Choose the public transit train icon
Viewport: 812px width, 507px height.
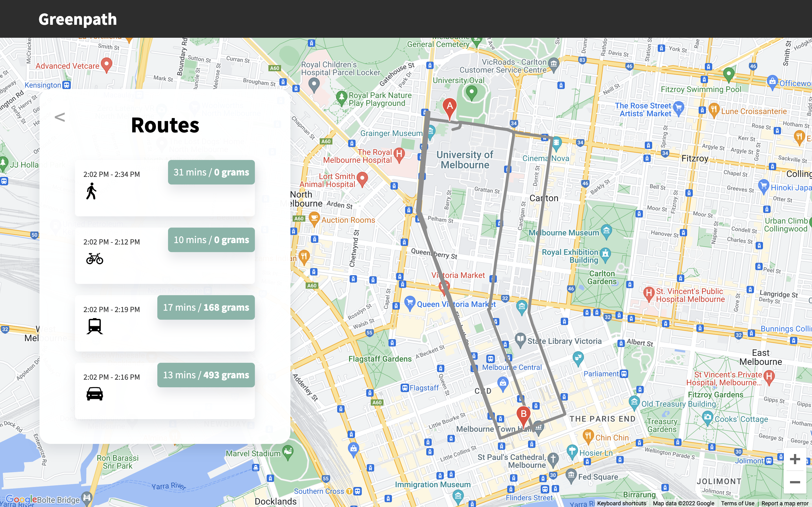point(95,326)
